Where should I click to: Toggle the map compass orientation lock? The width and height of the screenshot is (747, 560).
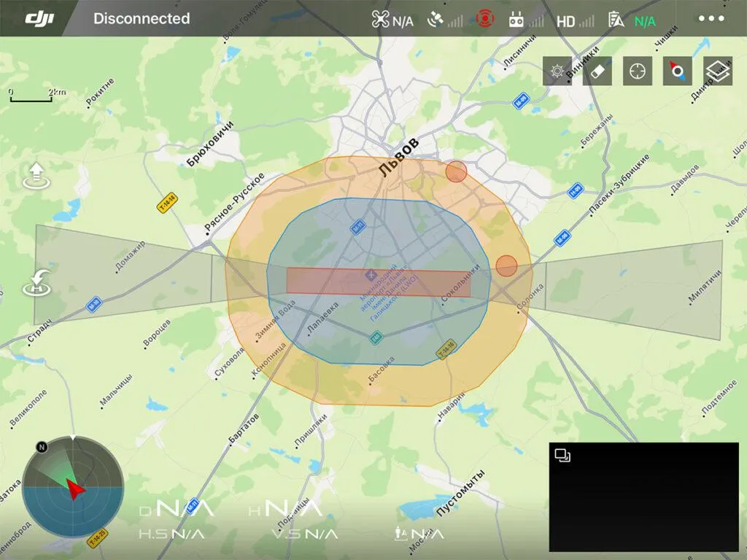tap(678, 71)
